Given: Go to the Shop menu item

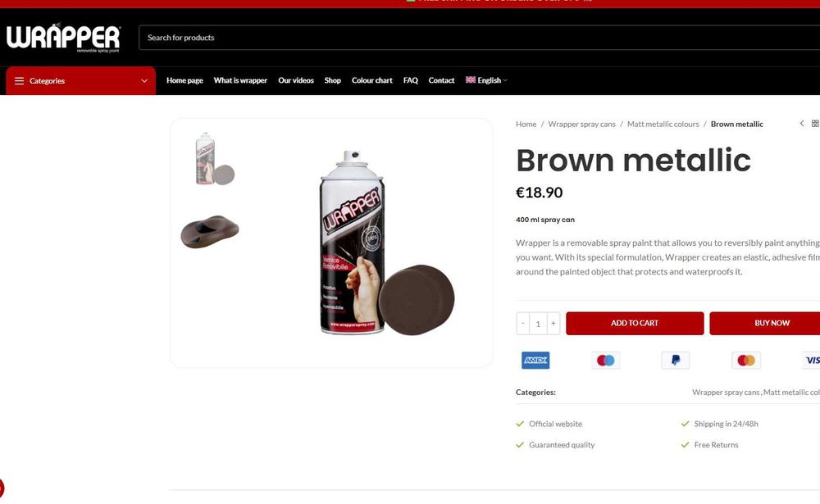Looking at the screenshot, I should pyautogui.click(x=333, y=80).
